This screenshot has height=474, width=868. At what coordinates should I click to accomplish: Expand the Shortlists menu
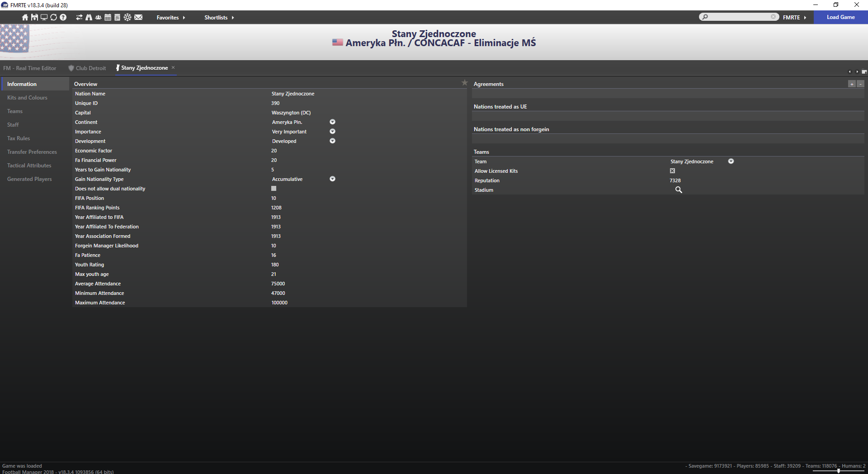tap(219, 18)
